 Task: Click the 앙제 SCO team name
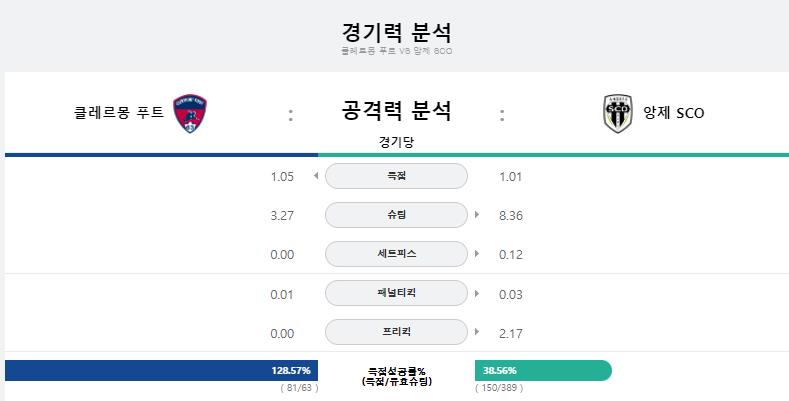673,113
